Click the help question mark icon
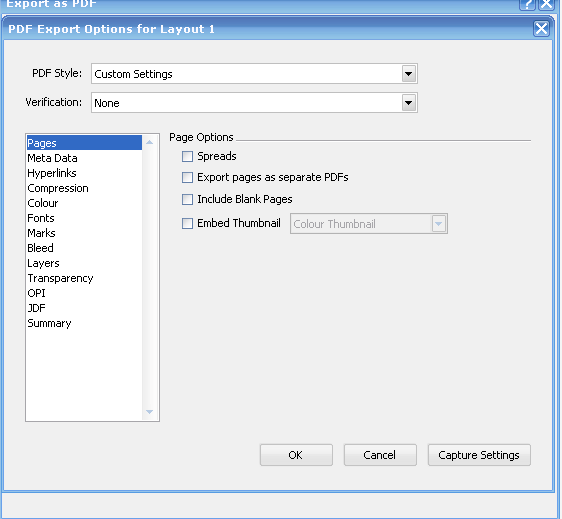The height and width of the screenshot is (519, 562). tap(527, 4)
